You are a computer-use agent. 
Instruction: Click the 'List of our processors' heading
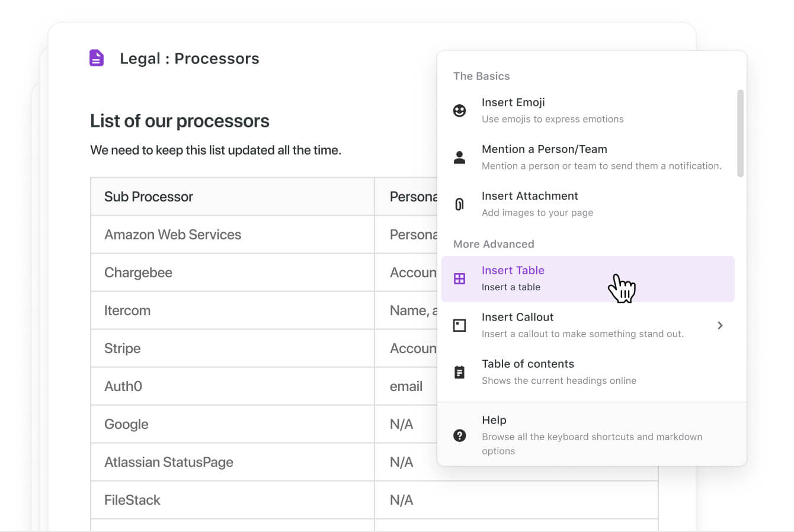click(x=180, y=121)
